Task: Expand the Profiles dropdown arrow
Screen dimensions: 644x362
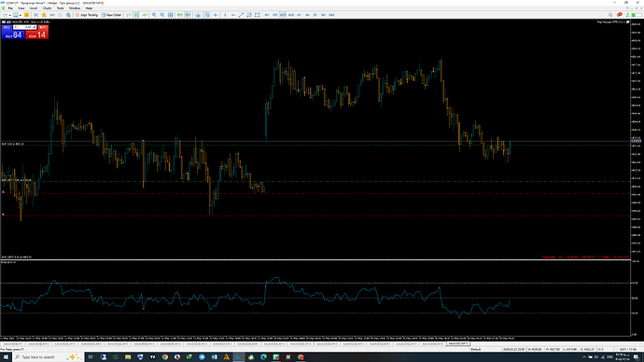Action: pos(21,15)
